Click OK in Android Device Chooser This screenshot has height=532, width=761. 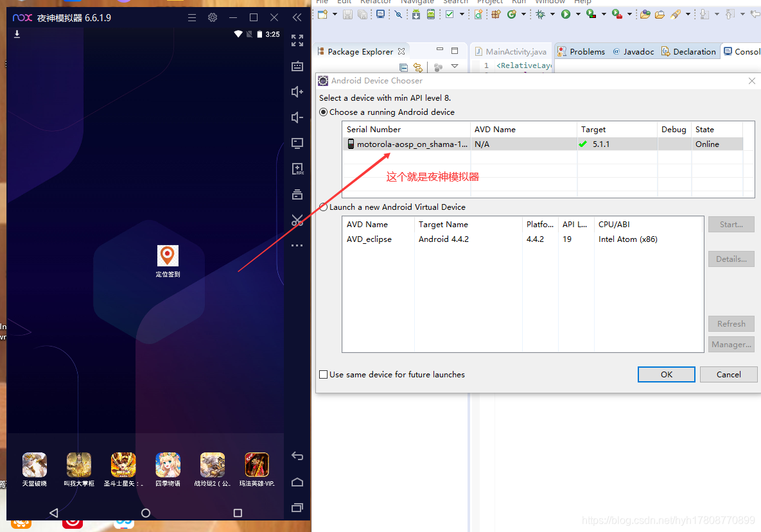point(667,374)
